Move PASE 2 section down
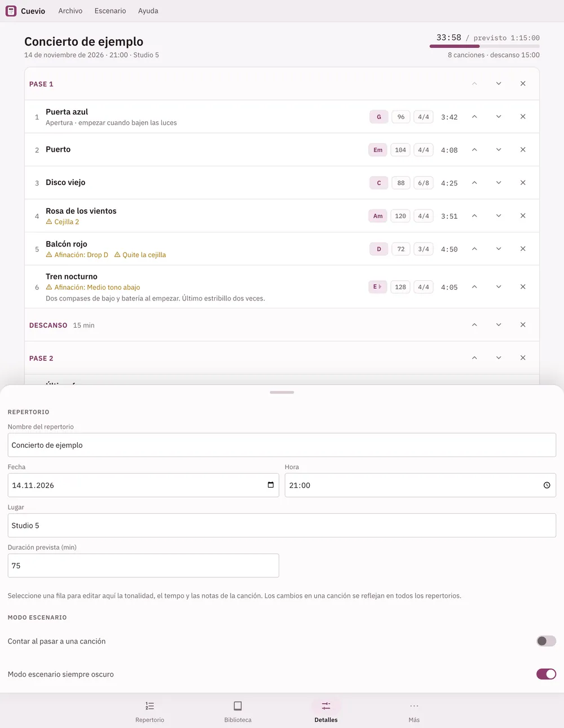Viewport: 564px width, 728px height. point(499,358)
